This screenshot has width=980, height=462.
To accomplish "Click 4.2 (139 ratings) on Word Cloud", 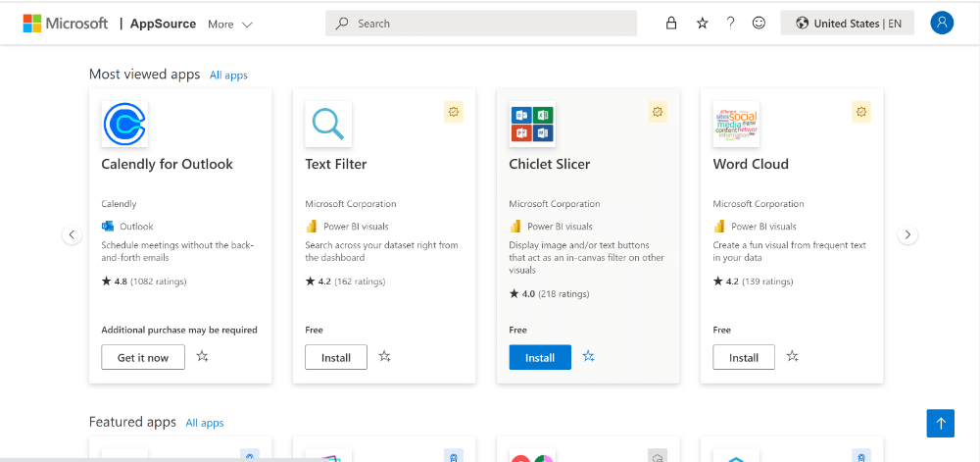I will pyautogui.click(x=753, y=282).
